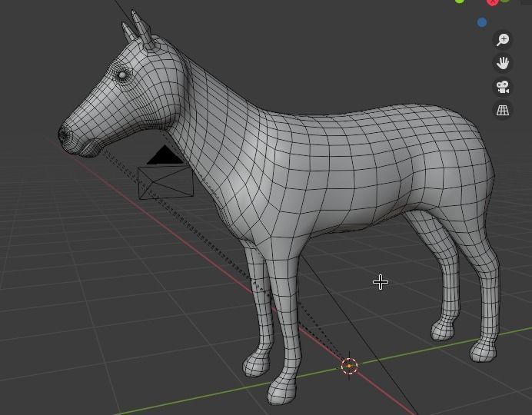Click the red X axis gizmo handle
532x415 pixels.
coord(492,2)
